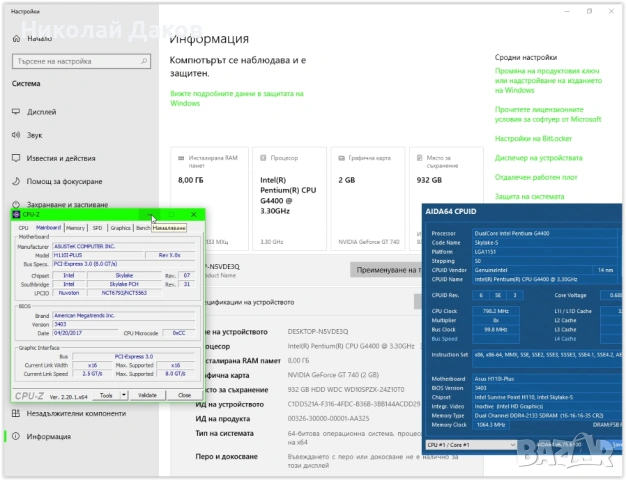626x480 pixels.
Task: Click the 99.8 MHz Bus Clock value
Action: tap(496, 329)
